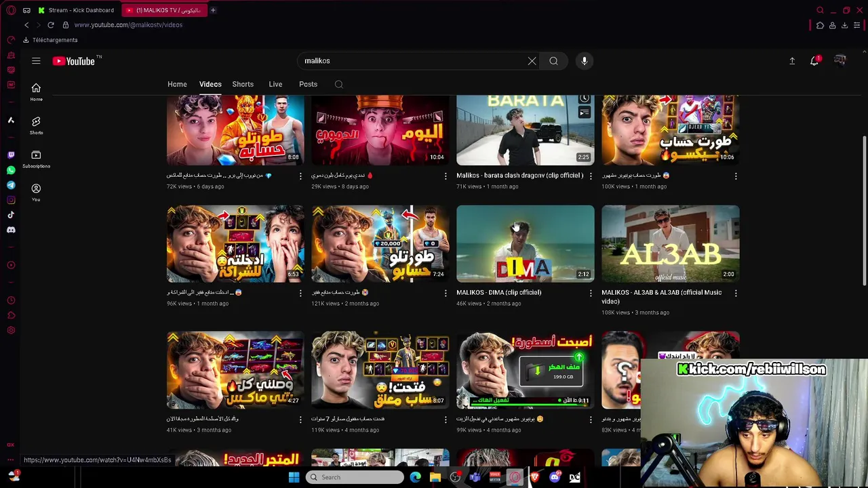The height and width of the screenshot is (488, 868).
Task: Open File Explorer from taskbar
Action: point(435,477)
